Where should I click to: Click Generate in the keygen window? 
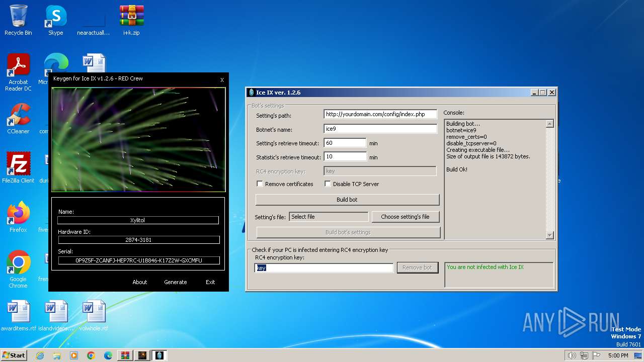click(x=176, y=282)
